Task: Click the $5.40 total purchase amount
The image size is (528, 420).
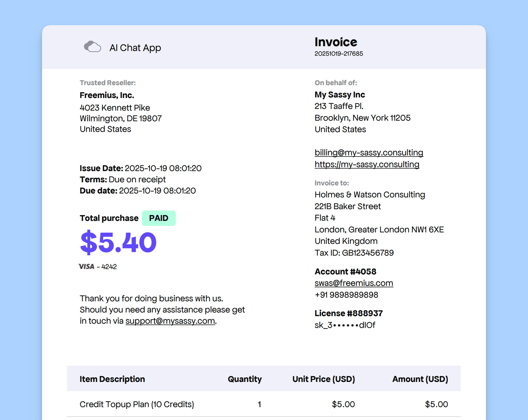Action: (x=118, y=242)
